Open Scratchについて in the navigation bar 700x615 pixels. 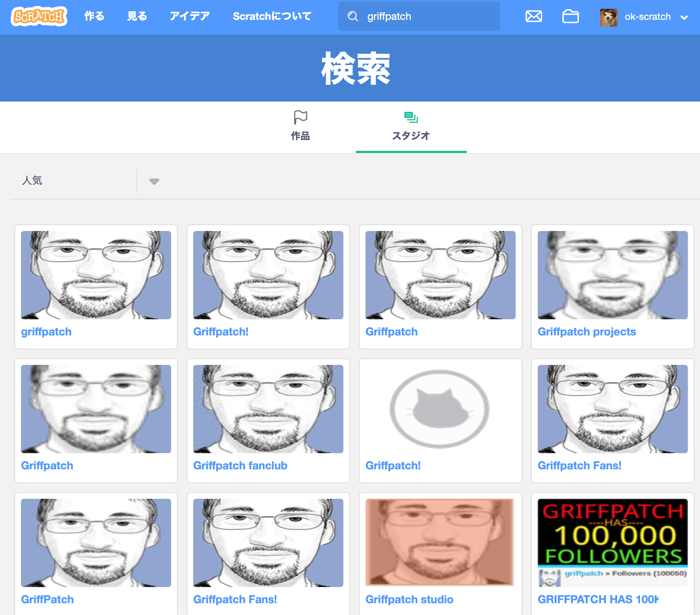(x=272, y=17)
